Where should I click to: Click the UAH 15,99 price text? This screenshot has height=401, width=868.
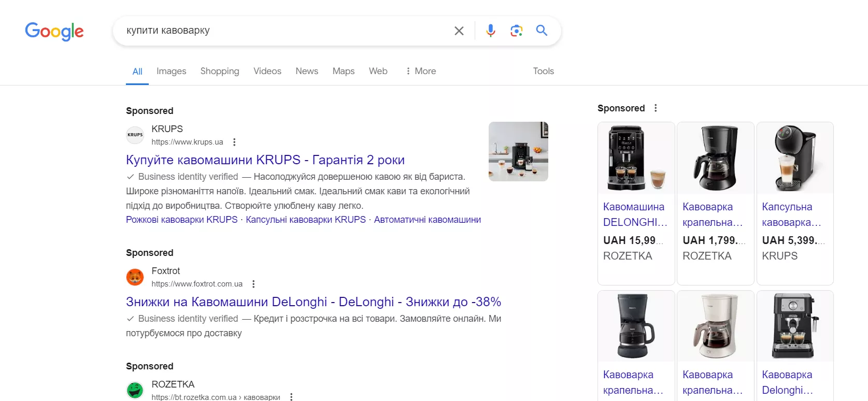tap(633, 240)
